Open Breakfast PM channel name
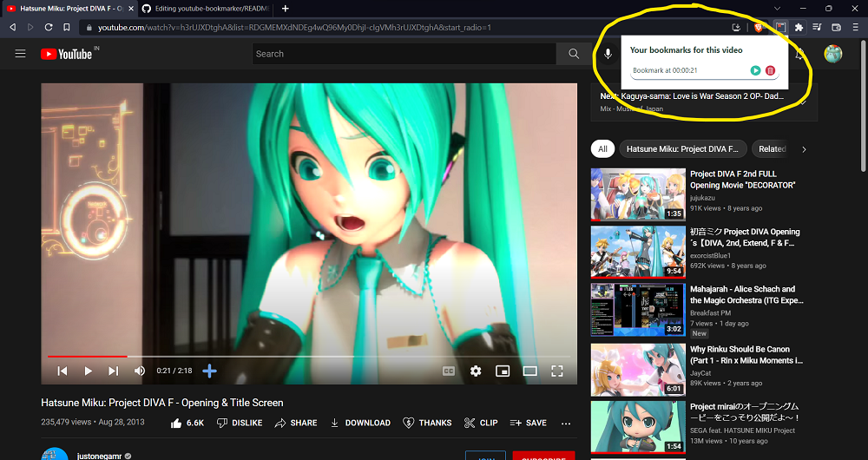The width and height of the screenshot is (868, 460). click(710, 312)
